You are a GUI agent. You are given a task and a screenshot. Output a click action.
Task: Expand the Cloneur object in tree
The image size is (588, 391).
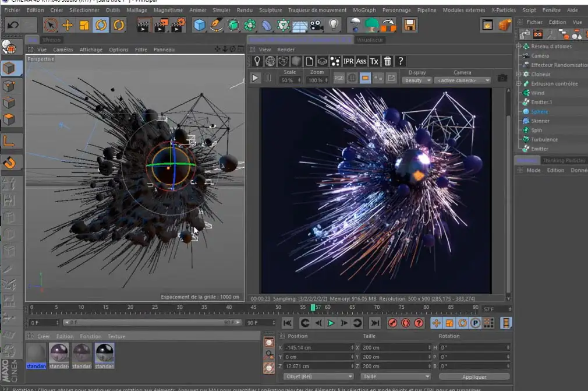click(519, 74)
